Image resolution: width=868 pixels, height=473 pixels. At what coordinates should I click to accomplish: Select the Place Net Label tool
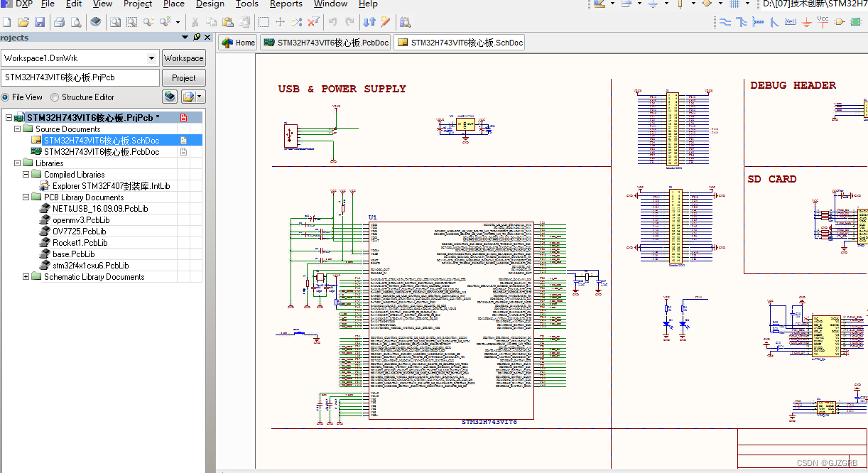[x=791, y=22]
